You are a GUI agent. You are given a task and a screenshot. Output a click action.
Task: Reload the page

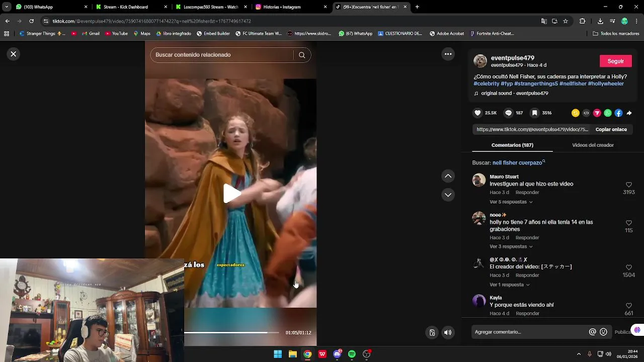(31, 21)
